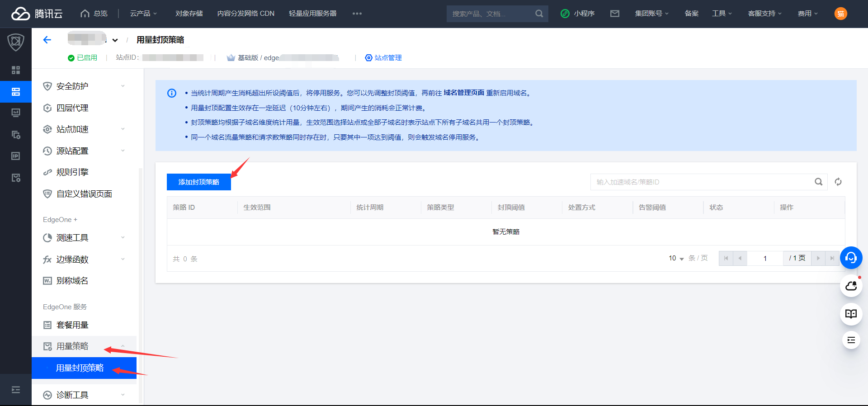The image size is (868, 406).
Task: Open the message mail icon
Action: click(615, 14)
